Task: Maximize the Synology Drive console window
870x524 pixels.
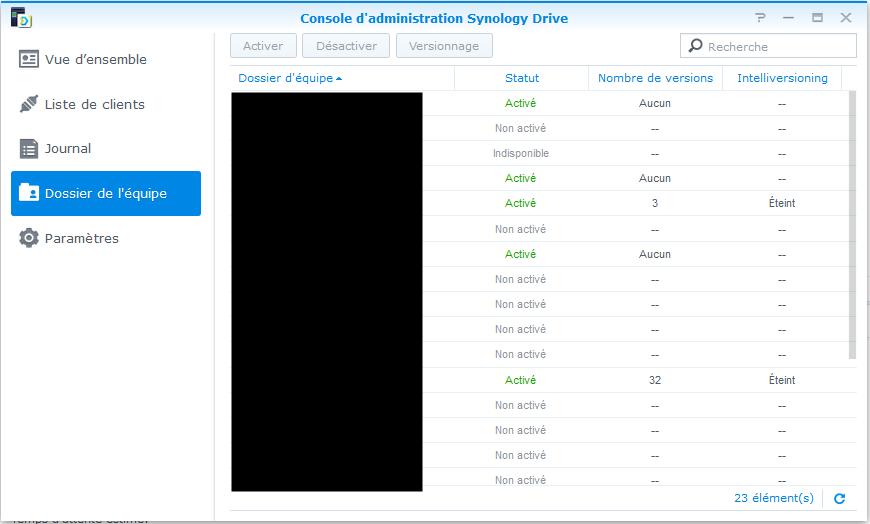Action: point(817,18)
